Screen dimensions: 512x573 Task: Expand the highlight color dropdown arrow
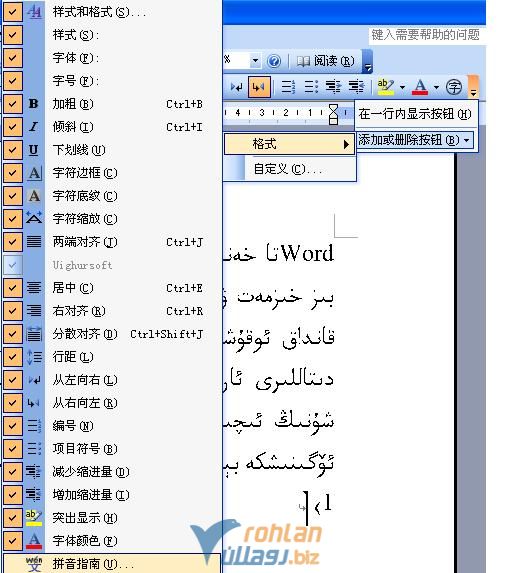click(x=402, y=87)
